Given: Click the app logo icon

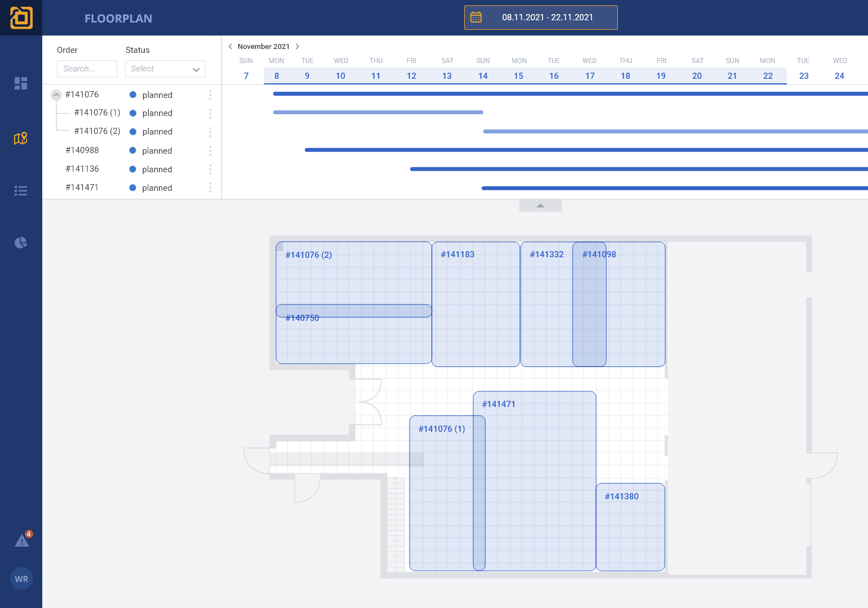Looking at the screenshot, I should tap(21, 17).
